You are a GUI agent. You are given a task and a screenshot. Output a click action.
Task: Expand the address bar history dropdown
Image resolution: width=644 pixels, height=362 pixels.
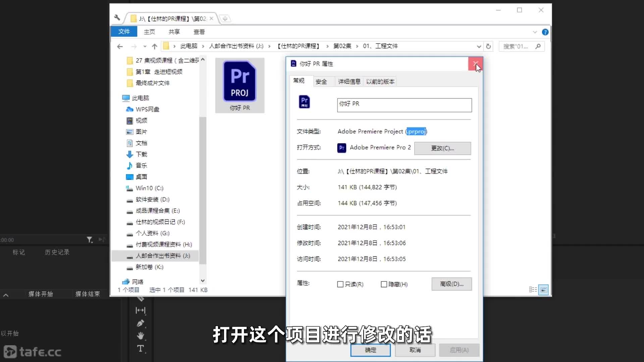(x=479, y=47)
